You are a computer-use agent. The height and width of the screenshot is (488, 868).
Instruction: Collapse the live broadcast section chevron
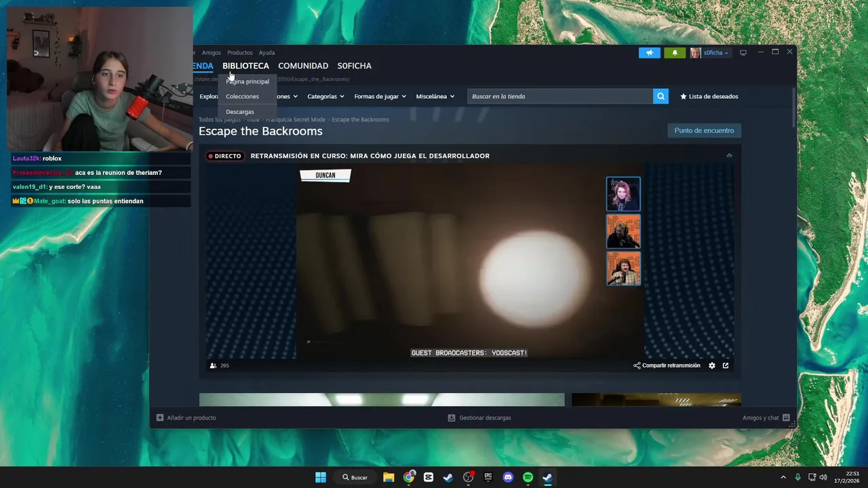coord(729,156)
